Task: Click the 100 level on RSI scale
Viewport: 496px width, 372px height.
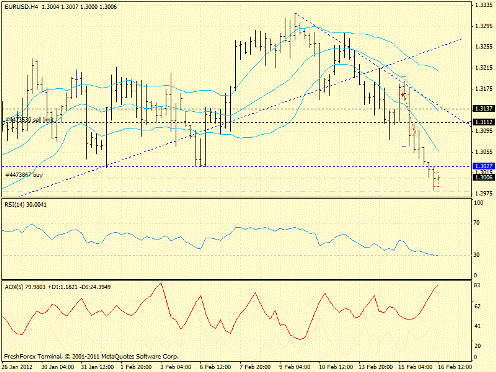Action: click(478, 203)
